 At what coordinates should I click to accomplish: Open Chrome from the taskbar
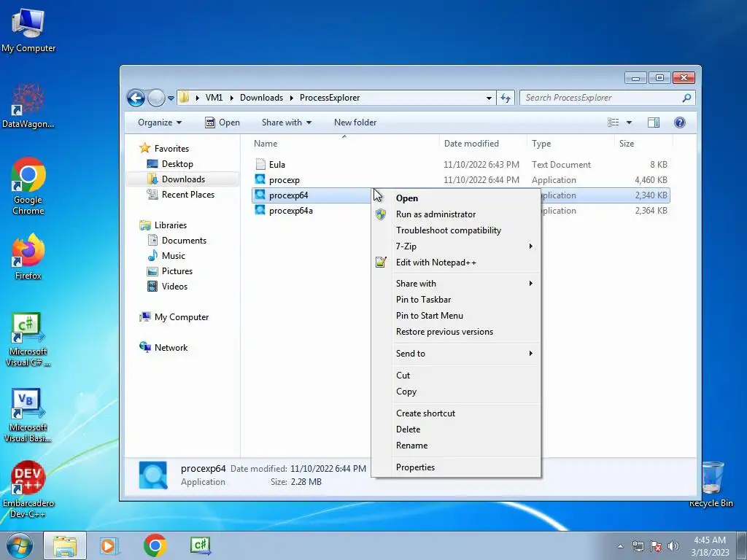[155, 545]
